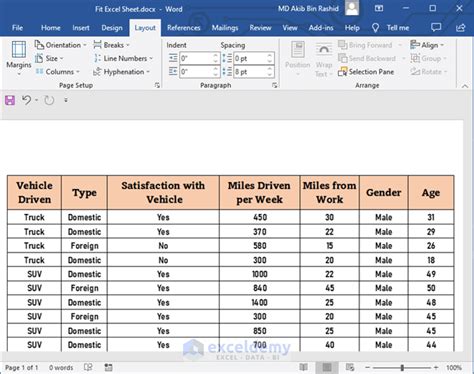Viewport: 474px width, 374px height.
Task: Collapse the ribbon
Action: (x=465, y=86)
